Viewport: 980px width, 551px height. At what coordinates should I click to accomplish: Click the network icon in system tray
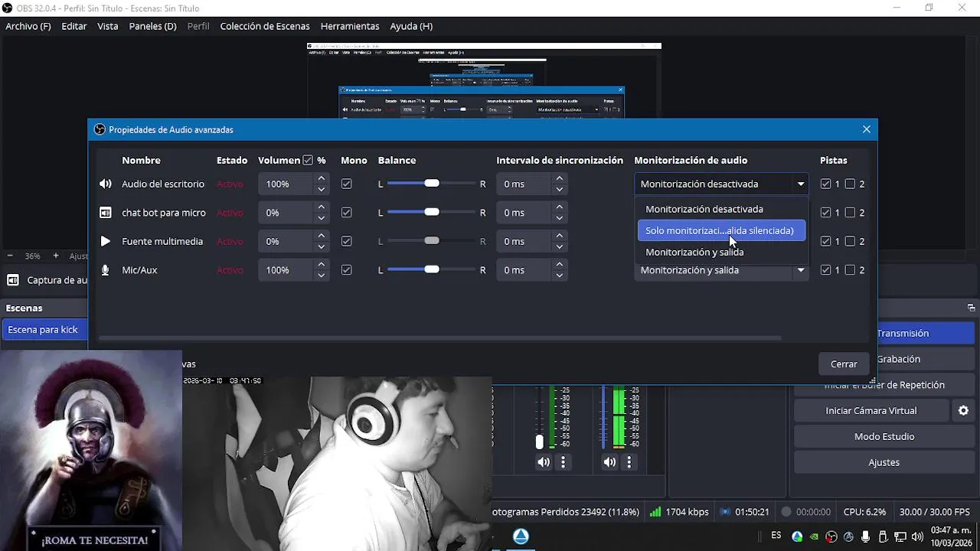click(900, 536)
